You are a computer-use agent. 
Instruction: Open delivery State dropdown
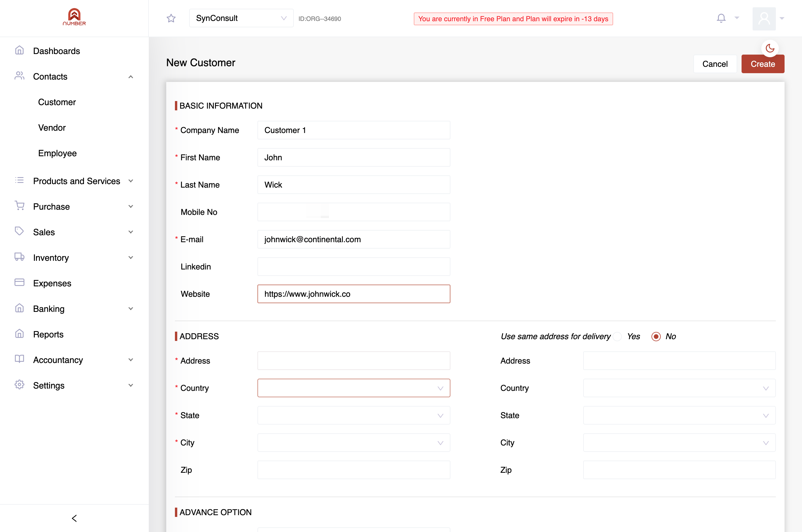tap(679, 415)
